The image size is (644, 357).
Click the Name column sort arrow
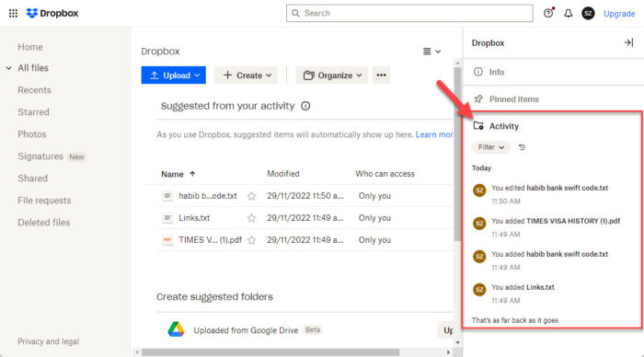click(192, 174)
